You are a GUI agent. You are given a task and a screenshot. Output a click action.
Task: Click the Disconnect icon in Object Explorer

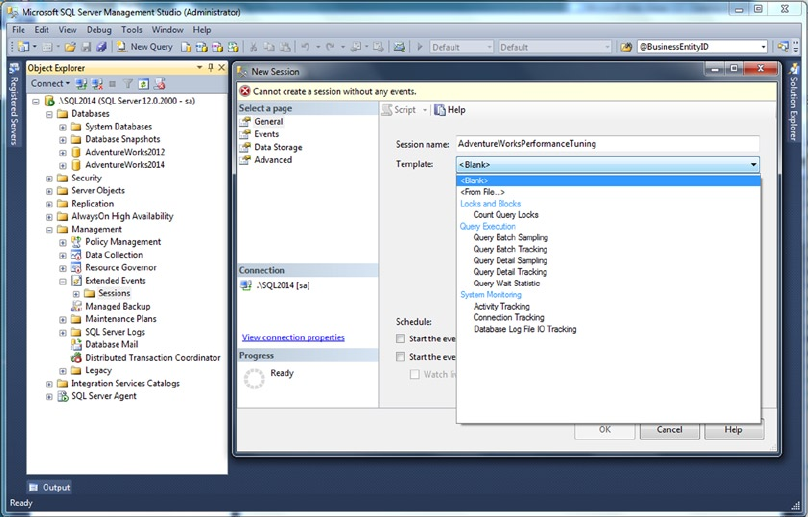pyautogui.click(x=97, y=84)
